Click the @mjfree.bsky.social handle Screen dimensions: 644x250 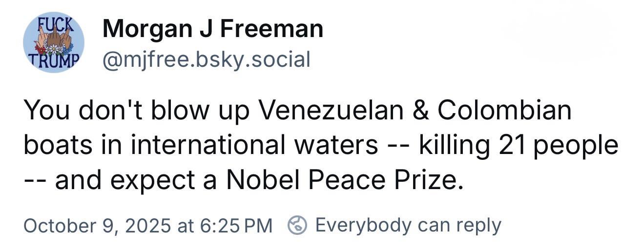tap(206, 59)
